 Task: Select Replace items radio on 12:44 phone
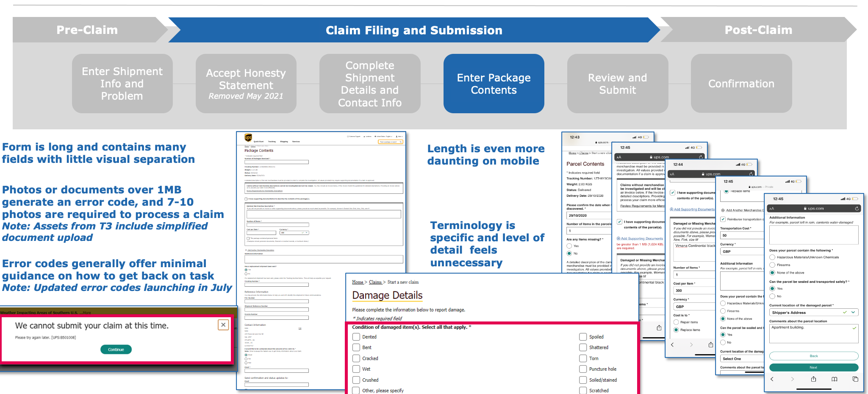[676, 330]
